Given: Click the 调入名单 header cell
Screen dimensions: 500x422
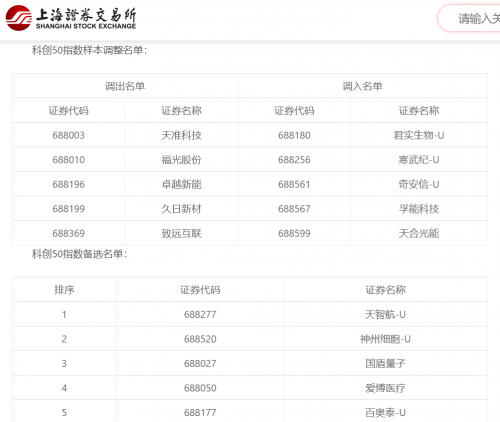Looking at the screenshot, I should tap(362, 86).
